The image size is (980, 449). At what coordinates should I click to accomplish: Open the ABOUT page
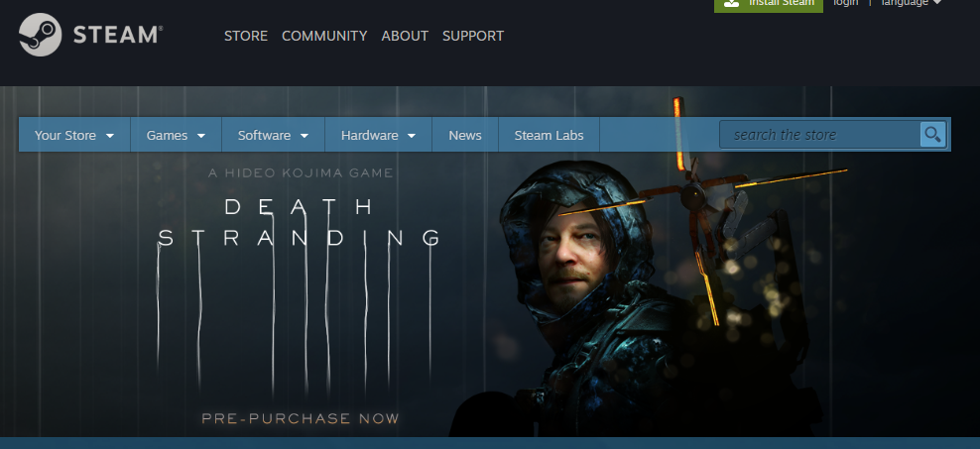[x=405, y=36]
